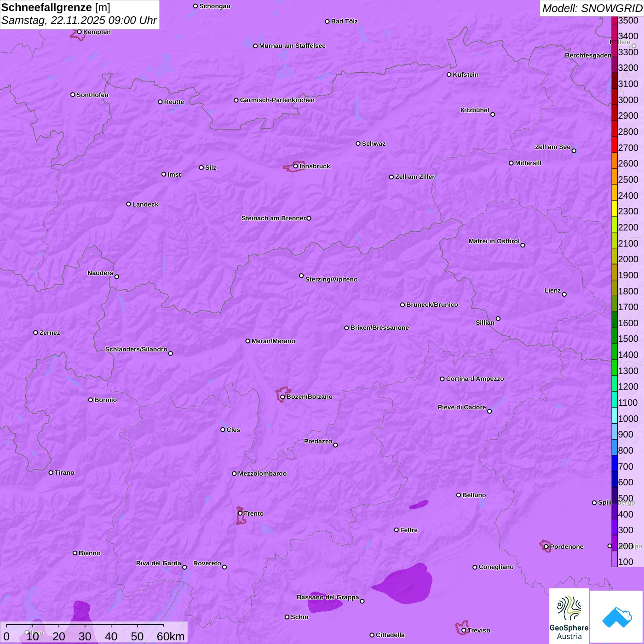The image size is (644, 644).
Task: Click the 'Matrei in Osttirol' label
Action: [x=494, y=241]
